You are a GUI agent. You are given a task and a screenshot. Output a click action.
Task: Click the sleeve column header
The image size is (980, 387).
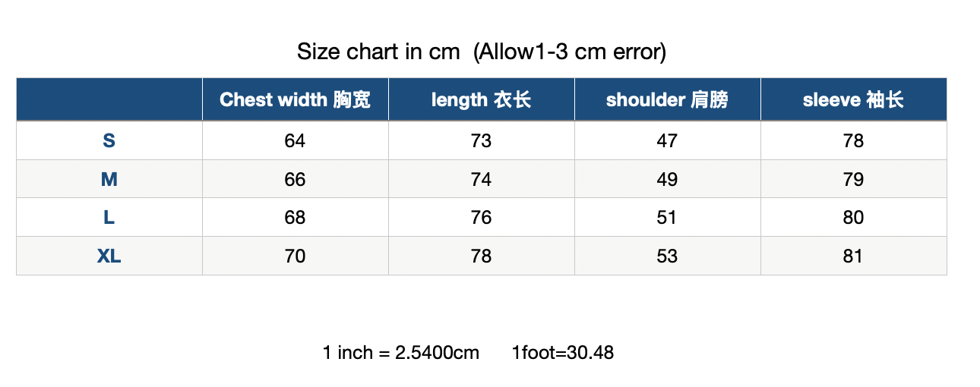coord(853,99)
